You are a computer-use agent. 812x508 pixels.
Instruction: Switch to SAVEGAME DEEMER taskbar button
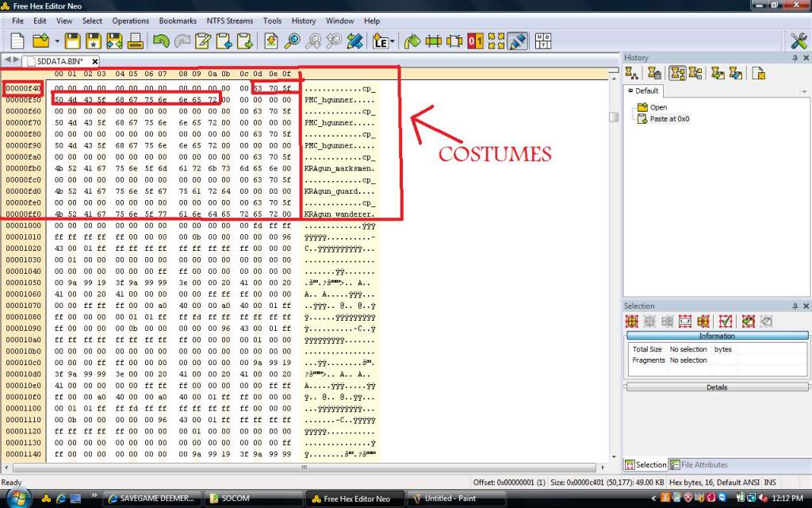152,498
